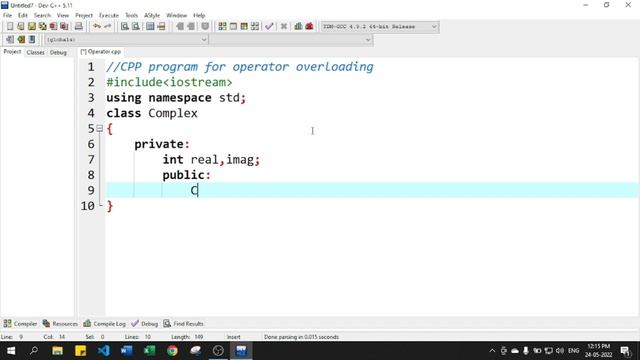640x360 pixels.
Task: Open the empty function list dropdown
Action: [x=291, y=40]
